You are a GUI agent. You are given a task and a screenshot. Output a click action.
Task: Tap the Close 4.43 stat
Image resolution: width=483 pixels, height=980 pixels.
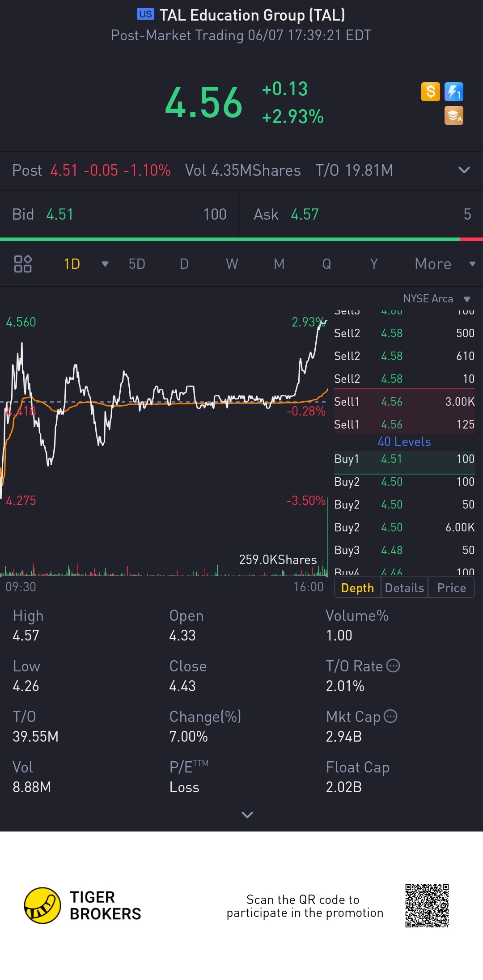coord(188,676)
